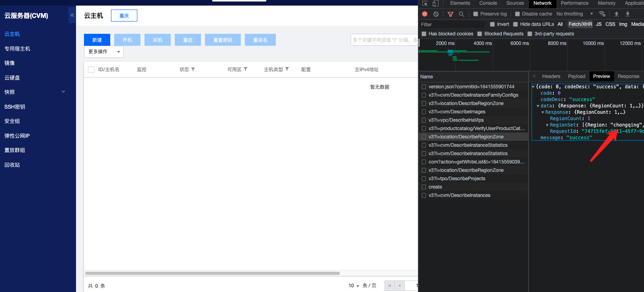Screen dimensions: 644x292
Task: Open network conditions Wi-Fi gear icon
Action: click(602, 14)
